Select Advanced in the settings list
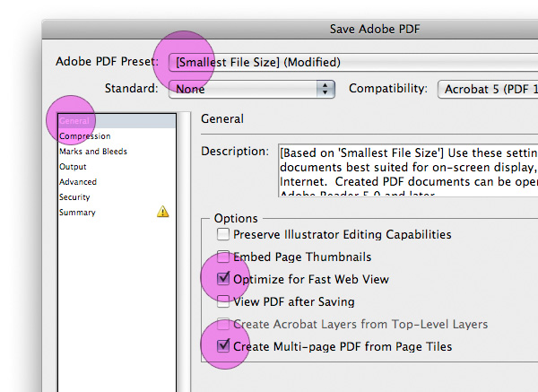The height and width of the screenshot is (392, 538). click(x=117, y=182)
